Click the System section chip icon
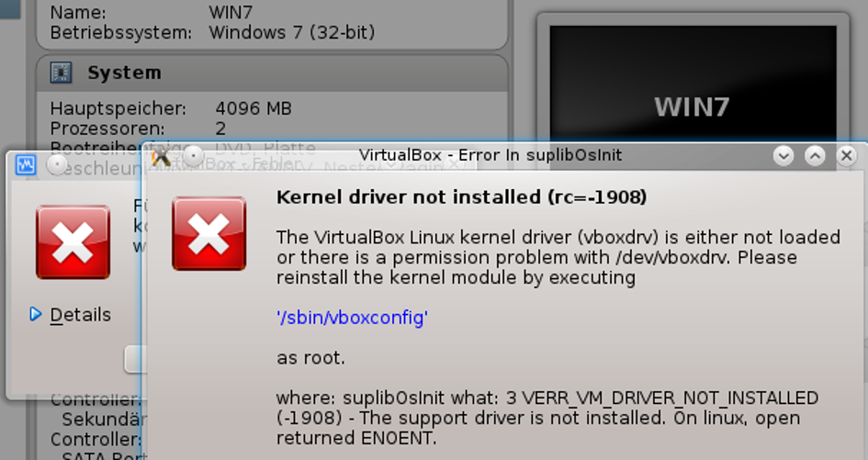 tap(61, 73)
